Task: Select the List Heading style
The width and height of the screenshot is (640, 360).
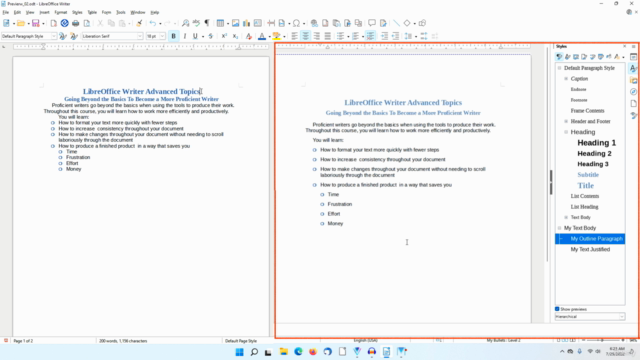Action: coord(584,207)
